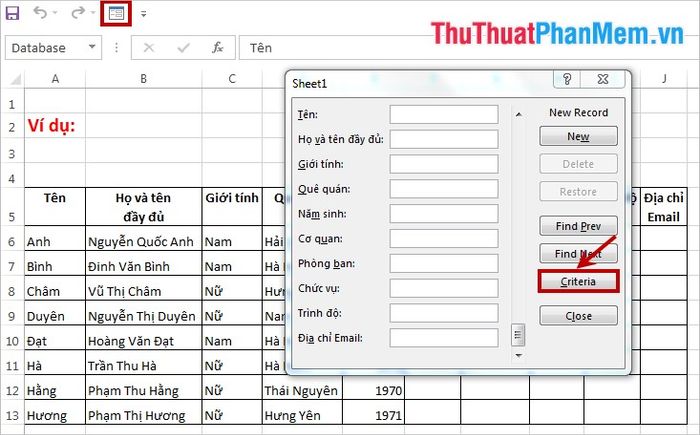Click the Save icon in Quick Access Toolbar
Viewport: 700px width, 435px height.
click(x=13, y=14)
